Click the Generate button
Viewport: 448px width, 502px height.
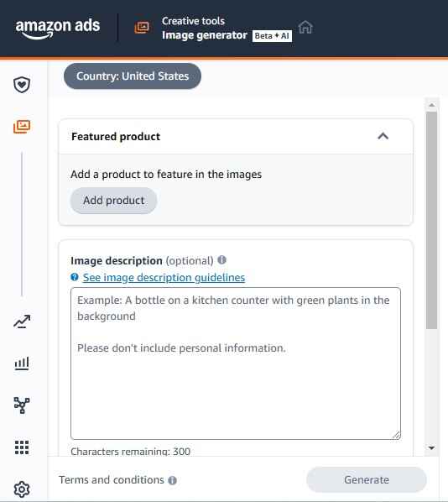pos(367,479)
